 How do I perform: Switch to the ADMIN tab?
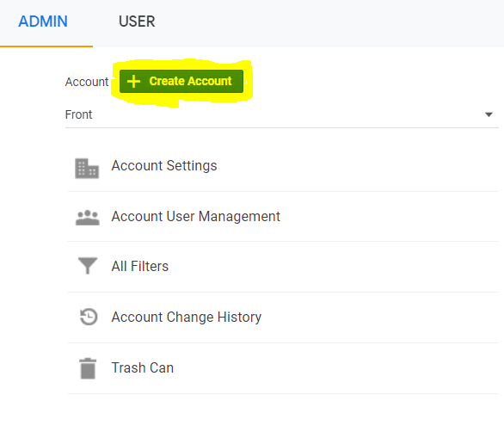tap(43, 22)
